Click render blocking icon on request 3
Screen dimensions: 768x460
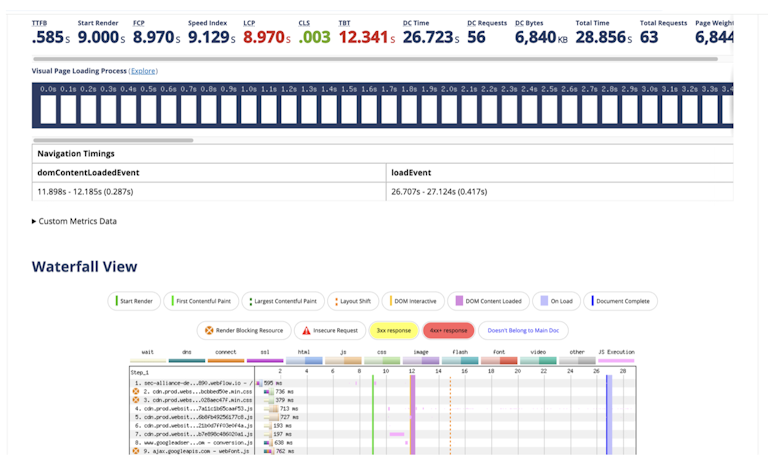pyautogui.click(x=137, y=400)
